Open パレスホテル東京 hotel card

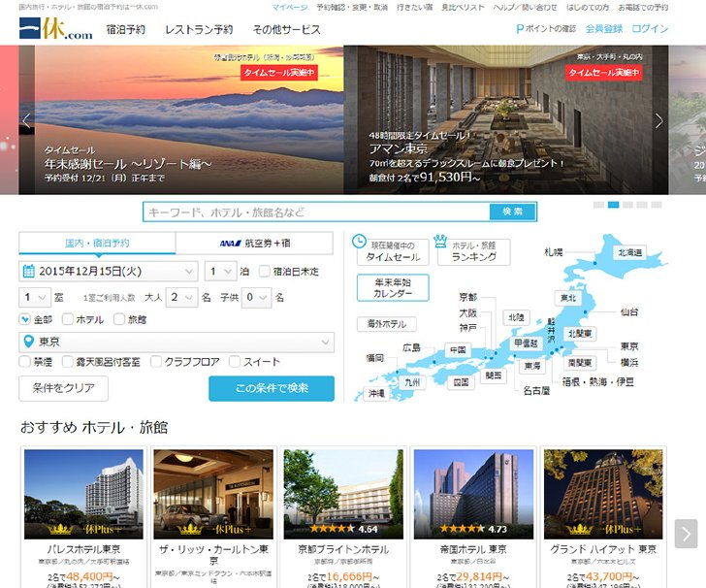pyautogui.click(x=83, y=517)
